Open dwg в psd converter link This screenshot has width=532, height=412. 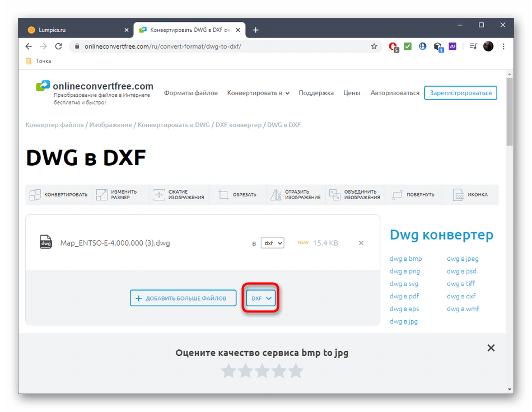461,271
